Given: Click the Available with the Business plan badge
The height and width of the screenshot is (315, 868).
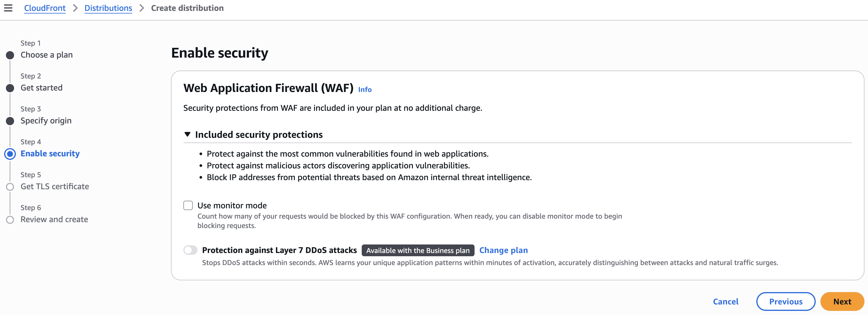Looking at the screenshot, I should click(x=418, y=250).
